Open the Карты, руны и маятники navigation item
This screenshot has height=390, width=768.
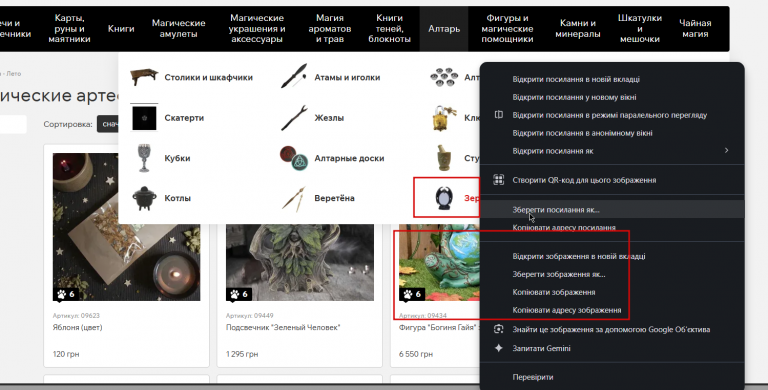pos(69,28)
